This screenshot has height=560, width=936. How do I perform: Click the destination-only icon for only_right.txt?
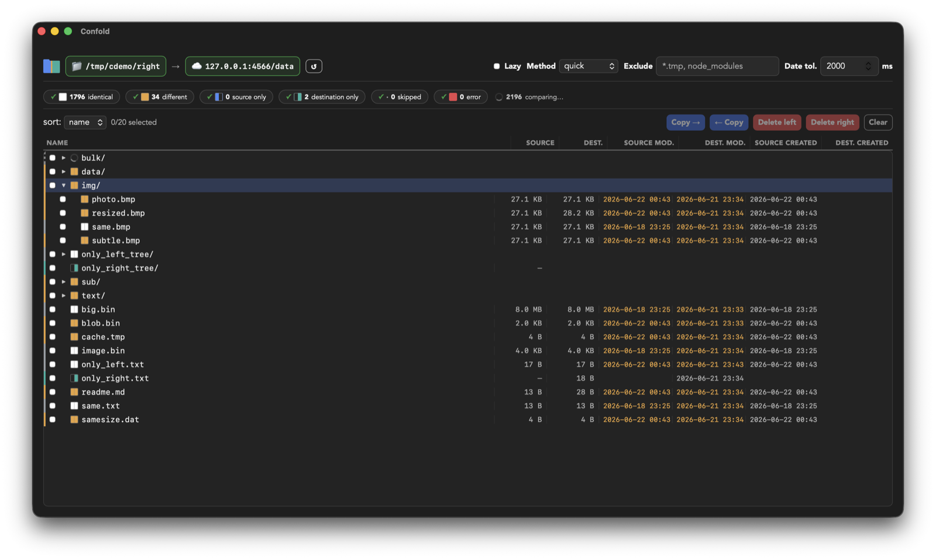pyautogui.click(x=74, y=378)
